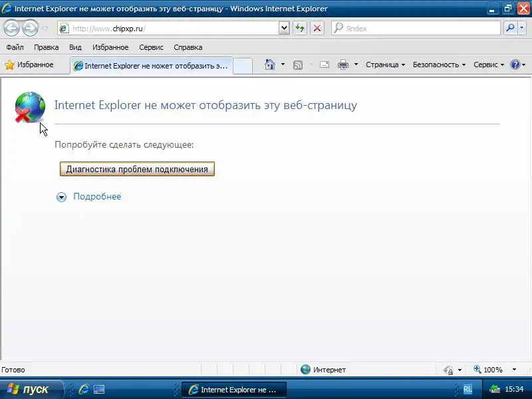This screenshot has height=399, width=532.
Task: Launch Internet Explorer from quick launch
Action: [x=84, y=389]
